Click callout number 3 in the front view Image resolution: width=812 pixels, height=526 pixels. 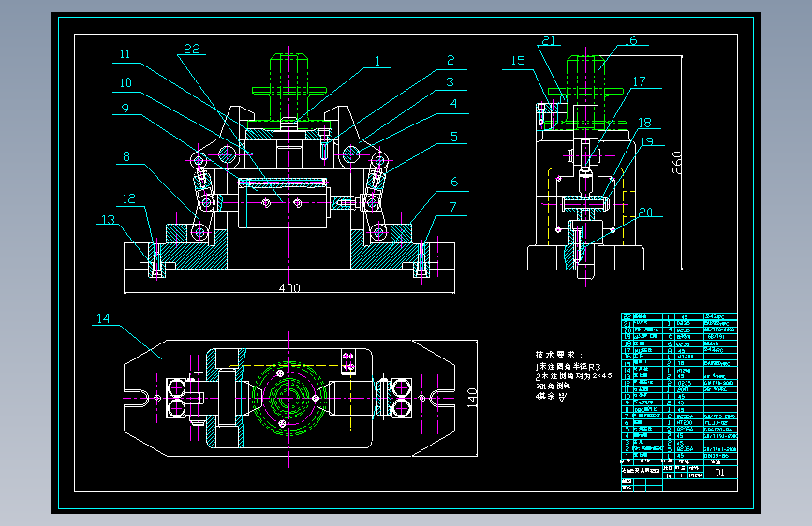pyautogui.click(x=450, y=81)
